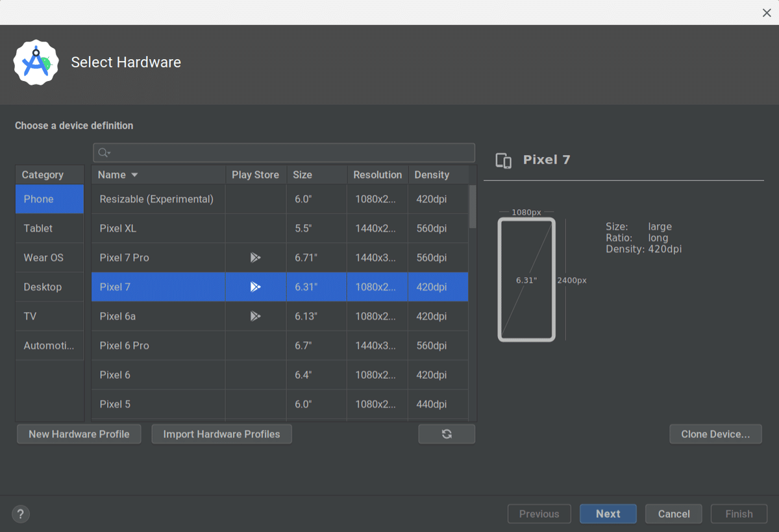
Task: Click the Name column sort arrow
Action: click(x=135, y=175)
